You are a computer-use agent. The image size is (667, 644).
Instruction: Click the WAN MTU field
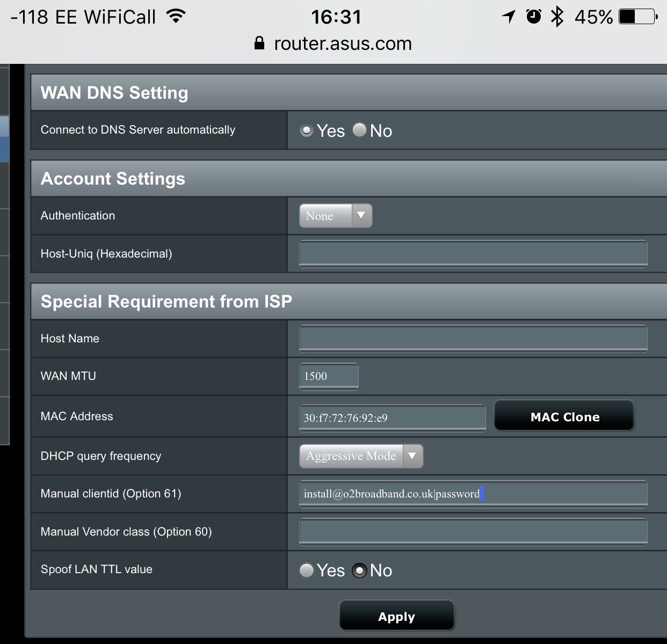click(x=329, y=376)
